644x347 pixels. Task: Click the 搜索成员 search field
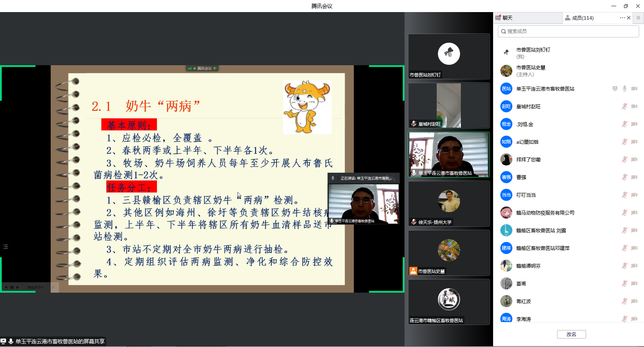click(568, 31)
